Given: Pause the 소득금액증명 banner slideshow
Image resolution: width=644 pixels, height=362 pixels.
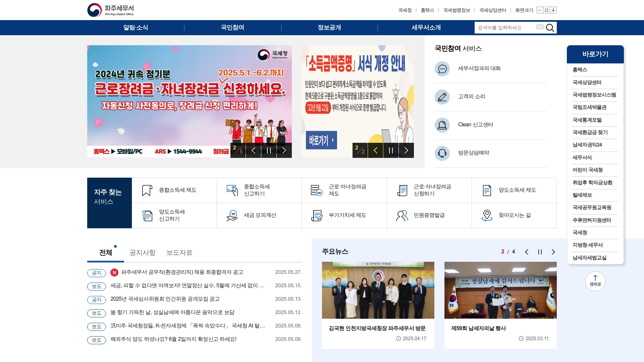Looking at the screenshot, I should (391, 150).
